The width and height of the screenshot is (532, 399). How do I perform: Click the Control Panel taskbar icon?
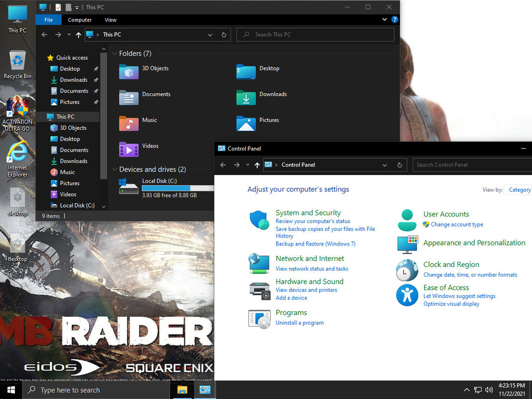[204, 390]
